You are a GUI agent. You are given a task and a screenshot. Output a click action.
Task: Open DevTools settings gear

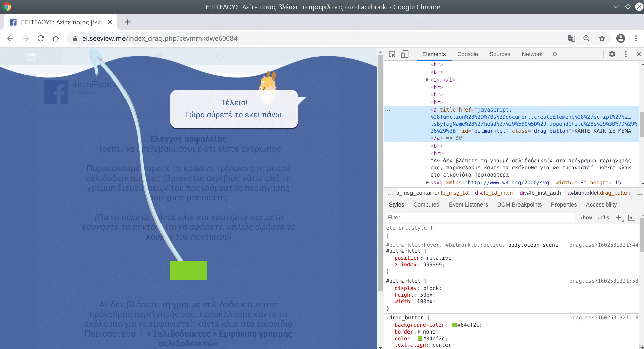click(x=612, y=54)
